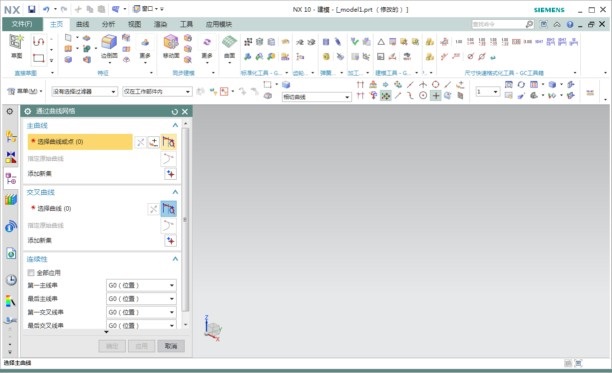Viewport: 612px width, 373px height.
Task: Toggle the highlighted point-grid snap button
Action: coord(386,96)
